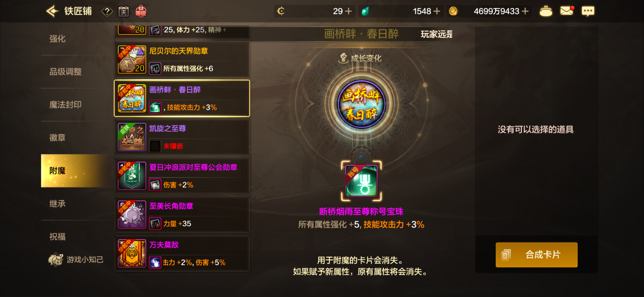Open the chat bubble icon
The image size is (644, 297).
coord(588,11)
